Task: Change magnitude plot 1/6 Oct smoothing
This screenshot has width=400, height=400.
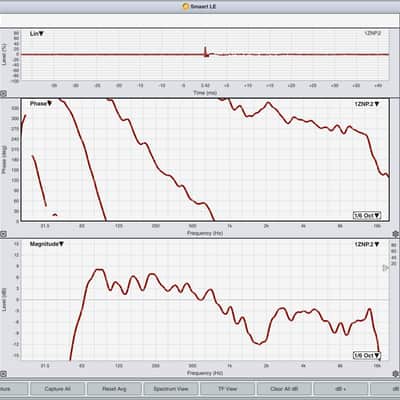Action: pos(367,355)
